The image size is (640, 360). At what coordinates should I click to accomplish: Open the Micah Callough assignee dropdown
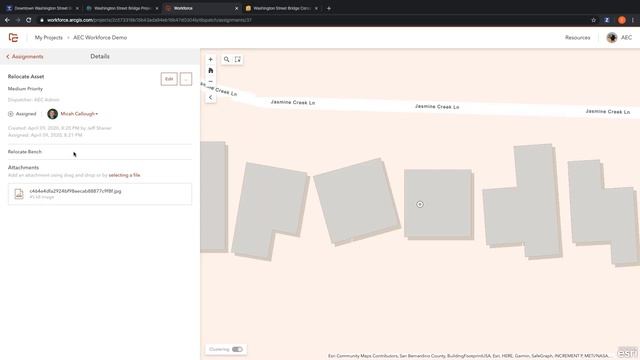79,114
